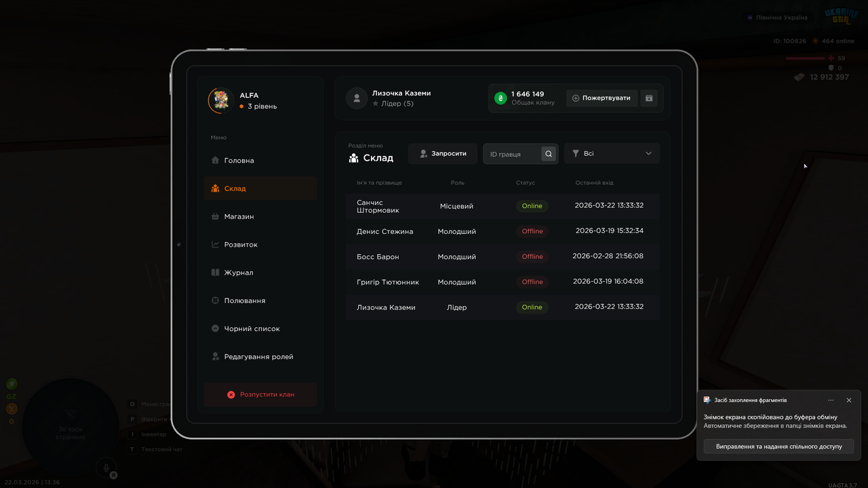Click the search magnifier icon

coord(549,154)
